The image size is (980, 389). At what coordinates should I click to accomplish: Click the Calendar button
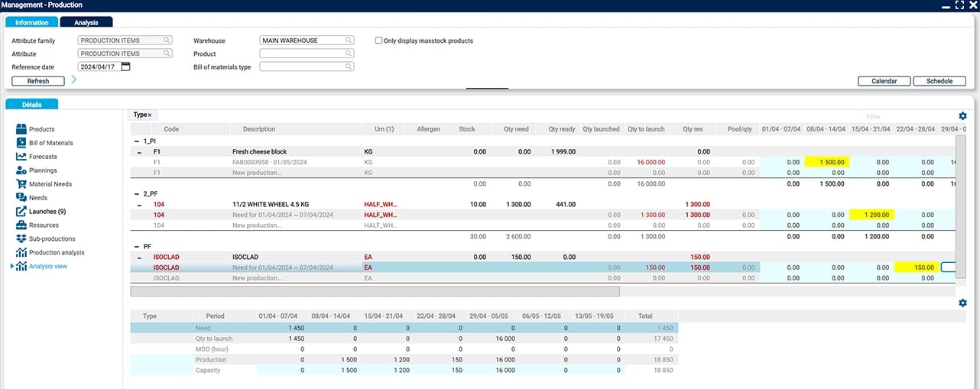884,81
